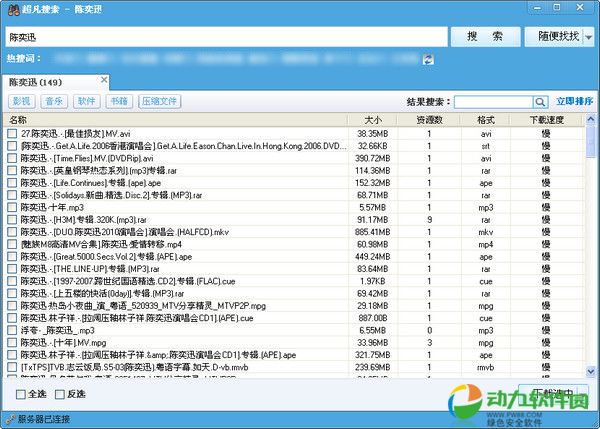This screenshot has width=600, height=429.
Task: Filter results by 压缩文件 category
Action: coord(160,102)
